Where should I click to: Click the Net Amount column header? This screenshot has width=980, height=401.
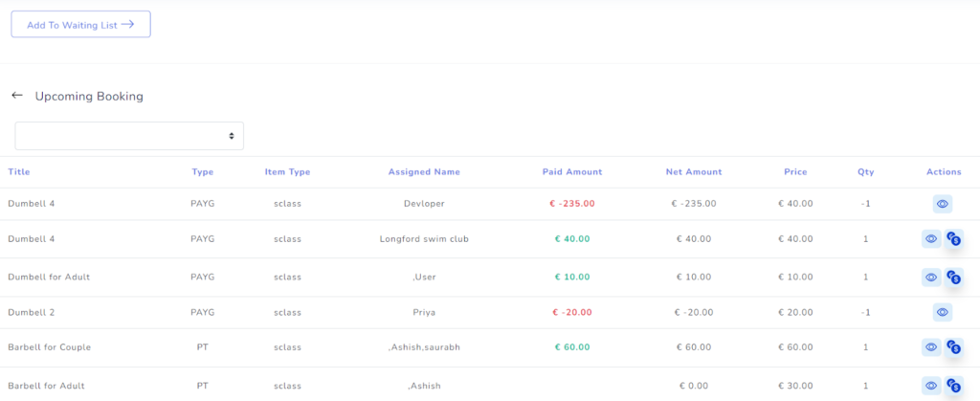[693, 172]
